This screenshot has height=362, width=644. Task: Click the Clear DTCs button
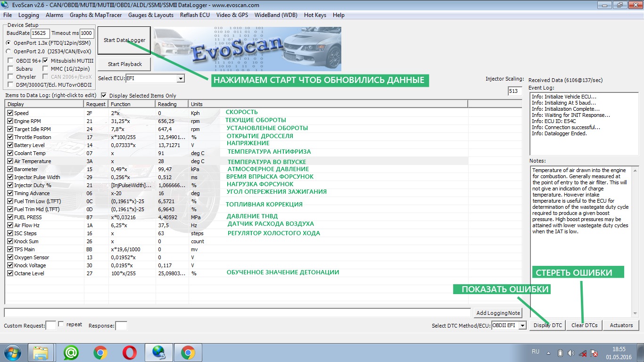click(585, 325)
